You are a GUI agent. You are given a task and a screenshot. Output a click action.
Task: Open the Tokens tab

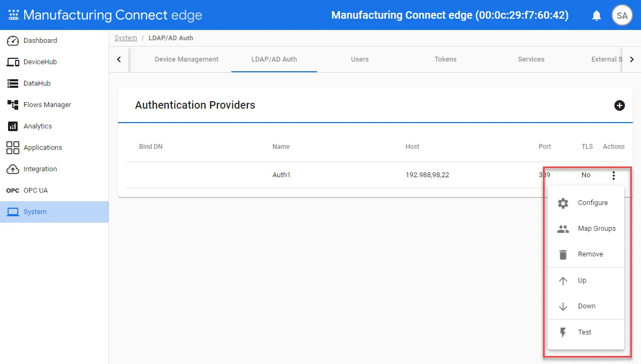tap(445, 59)
